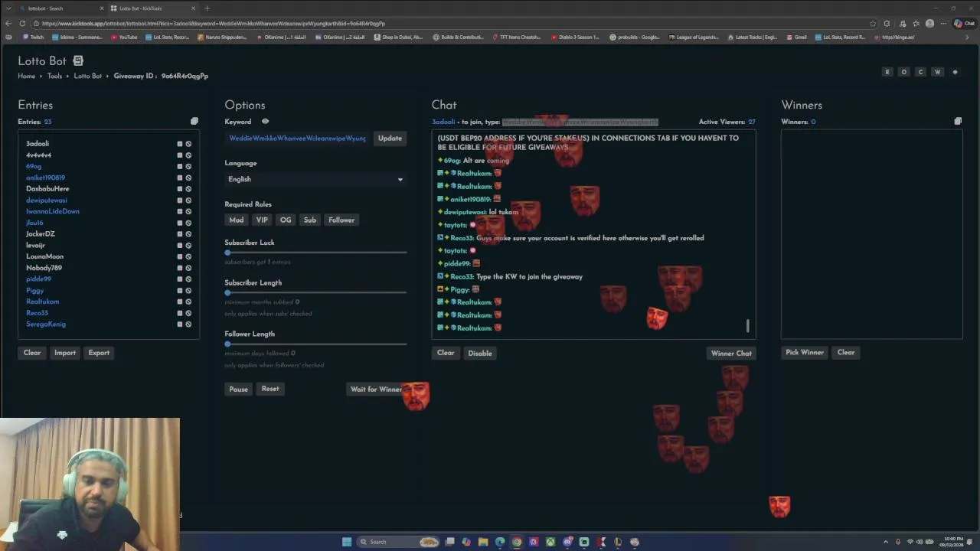The width and height of the screenshot is (980, 551).
Task: Click the Update keyword button
Action: (x=390, y=139)
